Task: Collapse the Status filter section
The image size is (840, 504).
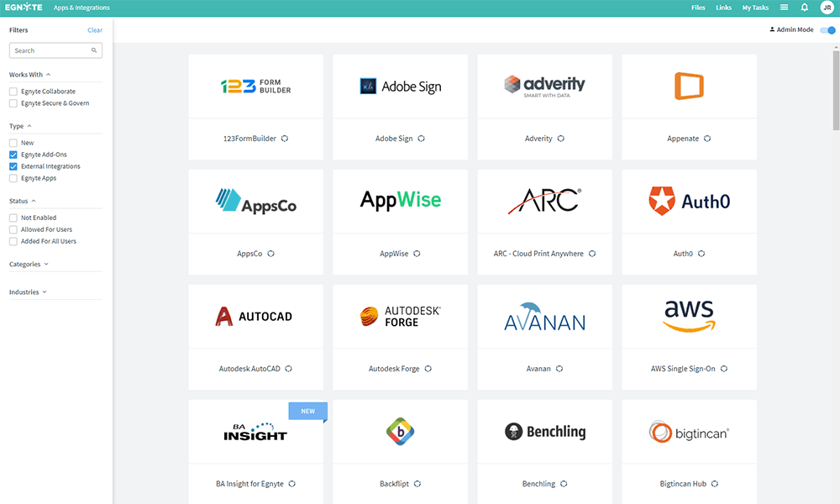Action: click(23, 201)
